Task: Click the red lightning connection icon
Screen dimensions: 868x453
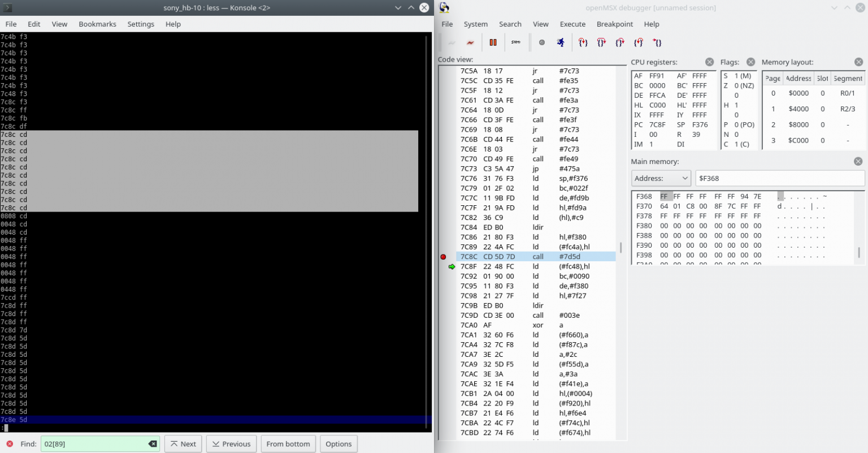Action: [470, 42]
